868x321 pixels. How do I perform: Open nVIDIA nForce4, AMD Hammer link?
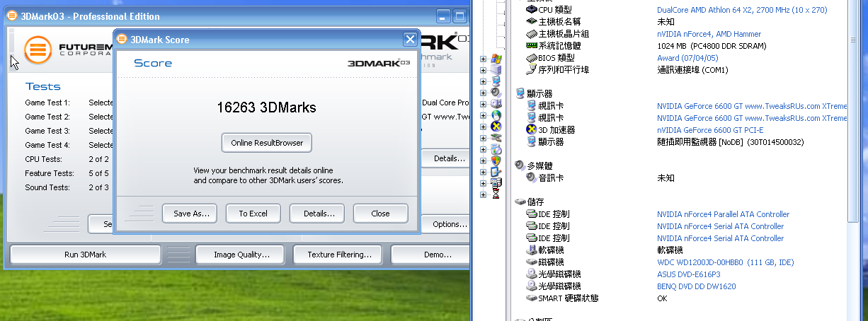tap(709, 34)
